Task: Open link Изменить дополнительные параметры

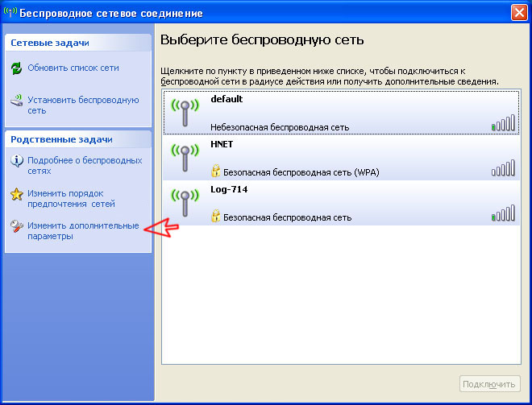Action: pyautogui.click(x=83, y=231)
